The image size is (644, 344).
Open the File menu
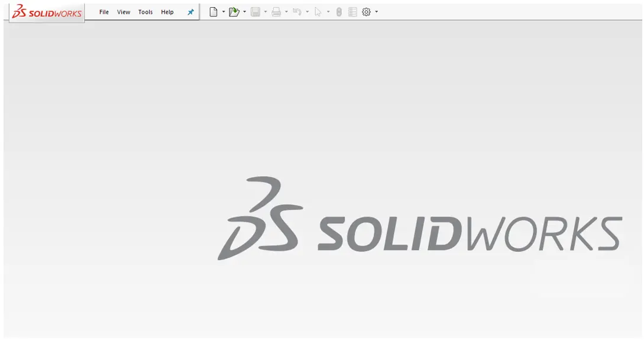pos(104,12)
